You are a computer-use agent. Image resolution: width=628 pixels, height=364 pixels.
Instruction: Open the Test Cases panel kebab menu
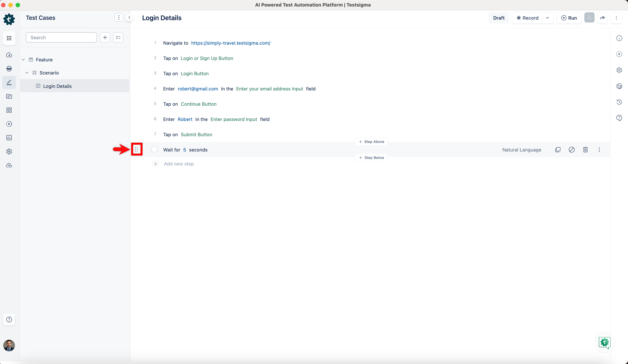coord(119,17)
